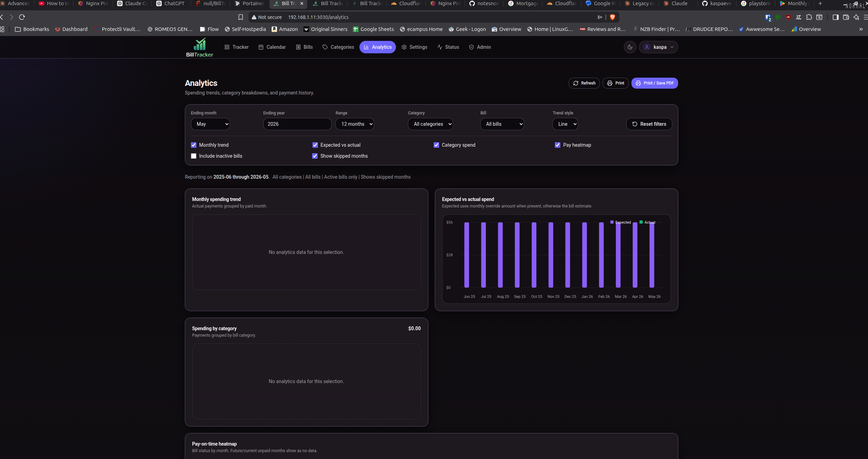The height and width of the screenshot is (459, 868).
Task: Open the Ending month dropdown
Action: [210, 124]
